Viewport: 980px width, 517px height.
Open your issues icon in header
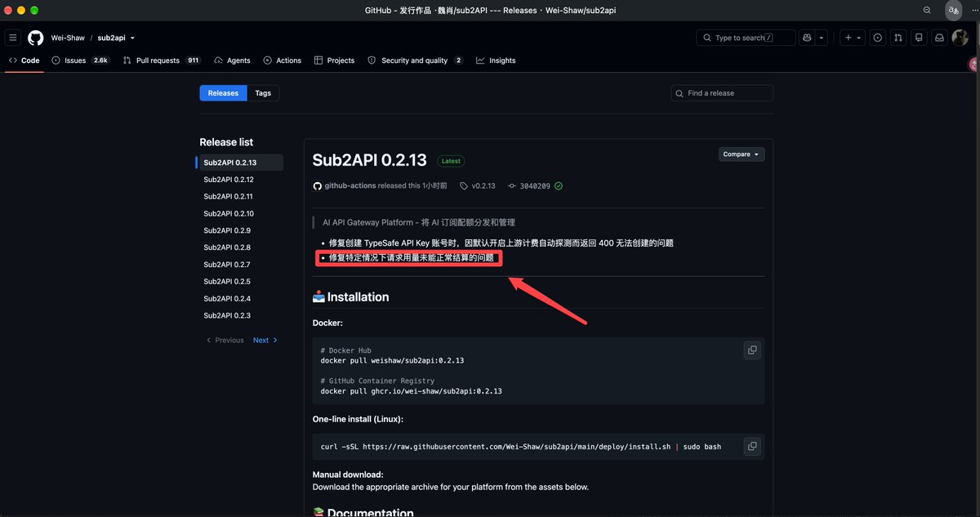click(x=877, y=38)
